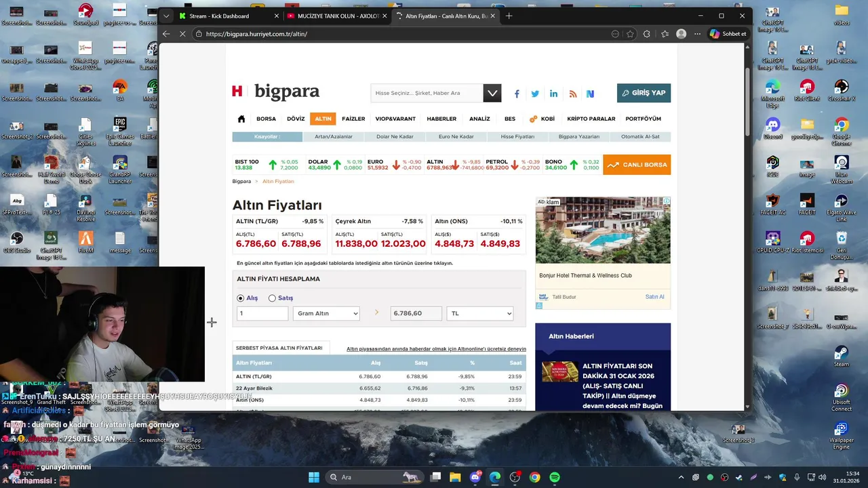868x488 pixels.
Task: Open the KRİPTO PARALAR menu item
Action: click(591, 119)
